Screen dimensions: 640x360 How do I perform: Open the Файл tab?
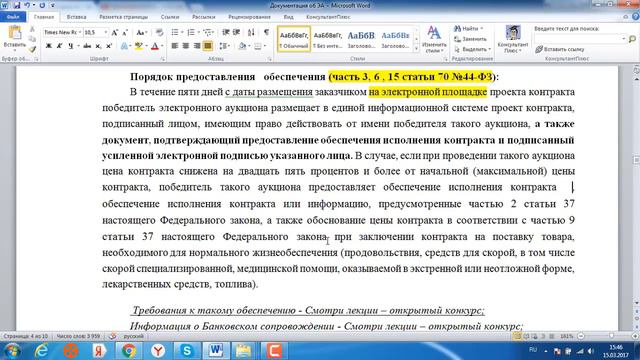pos(13,17)
